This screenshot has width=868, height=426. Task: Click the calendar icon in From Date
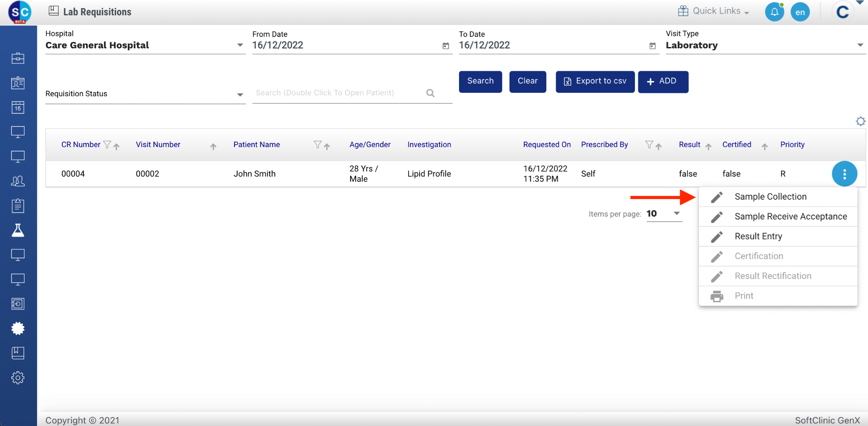point(445,46)
